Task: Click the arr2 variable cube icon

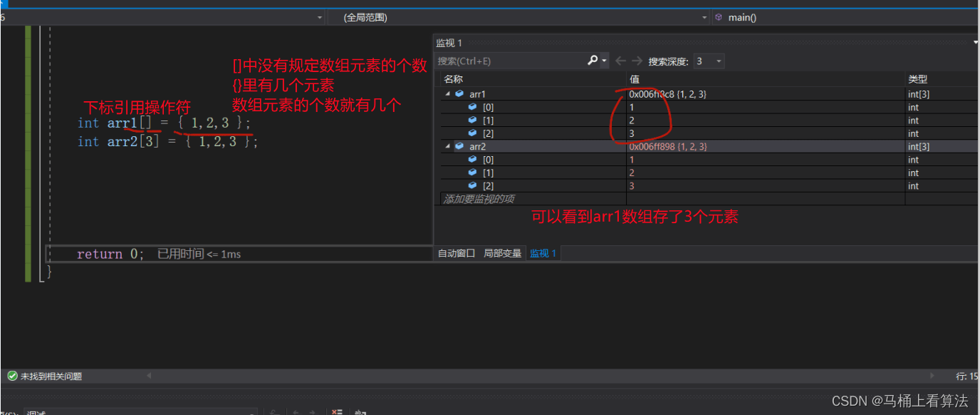Action: coord(459,146)
